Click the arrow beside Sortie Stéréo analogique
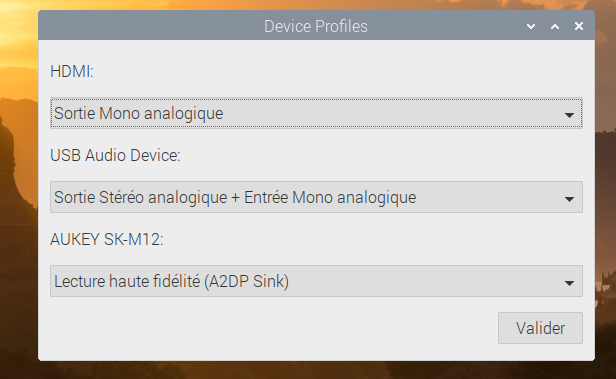This screenshot has height=379, width=616. tap(569, 199)
